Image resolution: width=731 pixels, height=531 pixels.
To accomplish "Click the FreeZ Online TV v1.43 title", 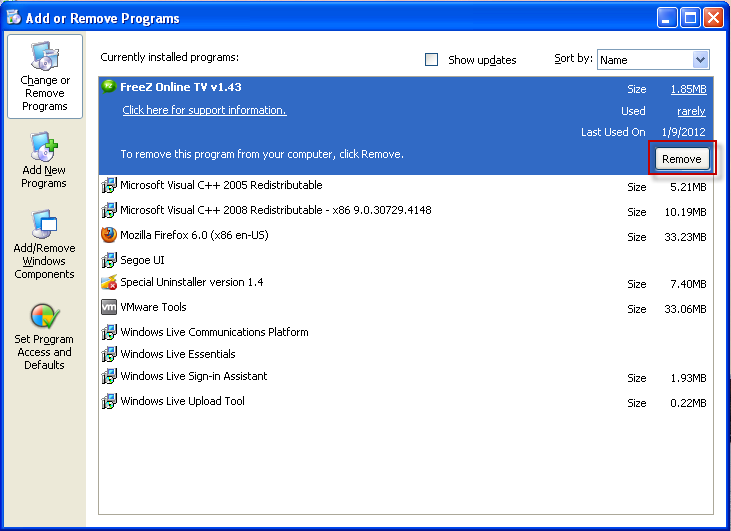I will tap(181, 87).
